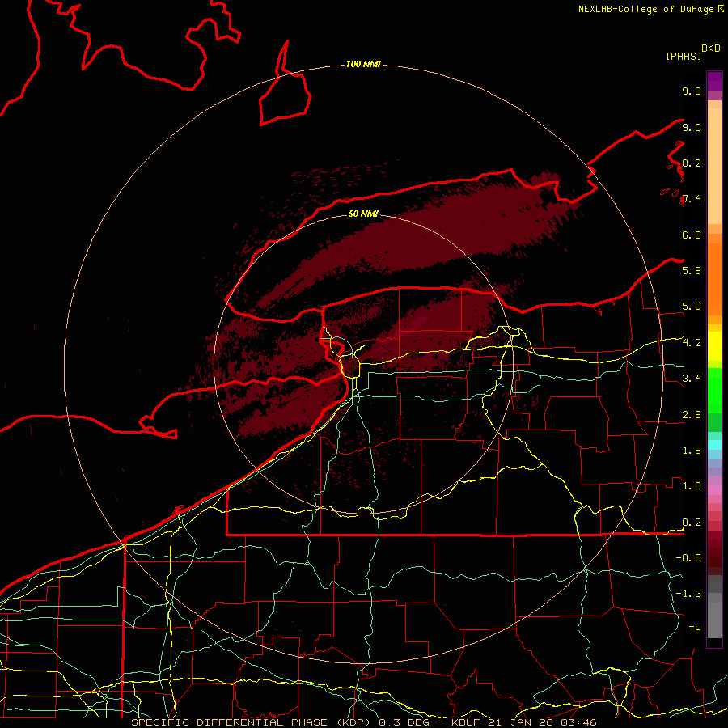Click the -0.5 scale value
The width and height of the screenshot is (728, 728).
point(688,558)
